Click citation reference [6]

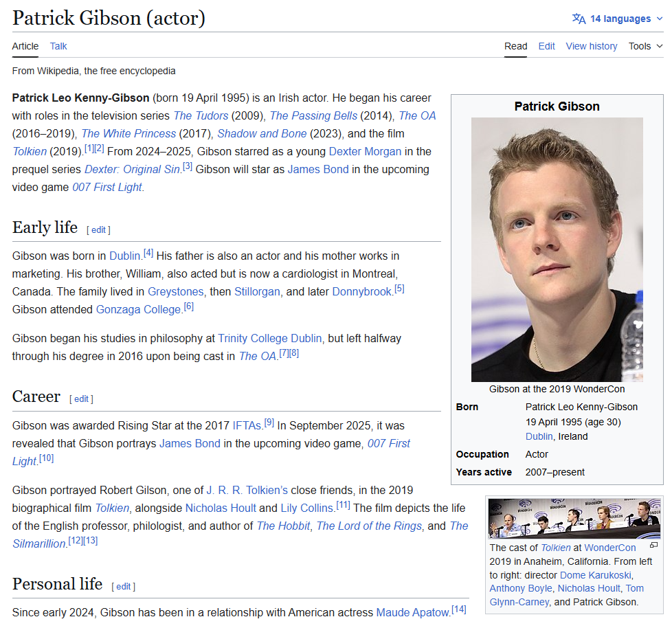(188, 306)
